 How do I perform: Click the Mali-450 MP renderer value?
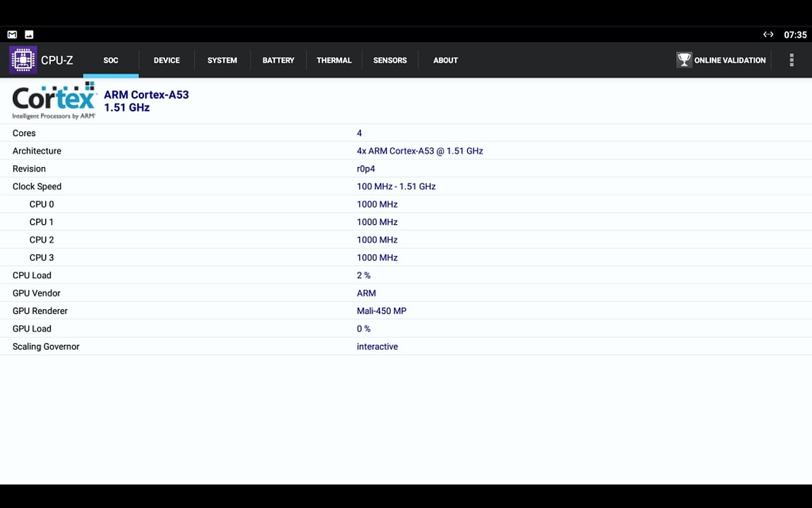pos(382,311)
